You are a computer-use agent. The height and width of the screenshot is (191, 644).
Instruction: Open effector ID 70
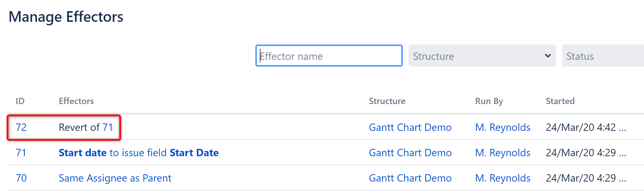pos(21,178)
